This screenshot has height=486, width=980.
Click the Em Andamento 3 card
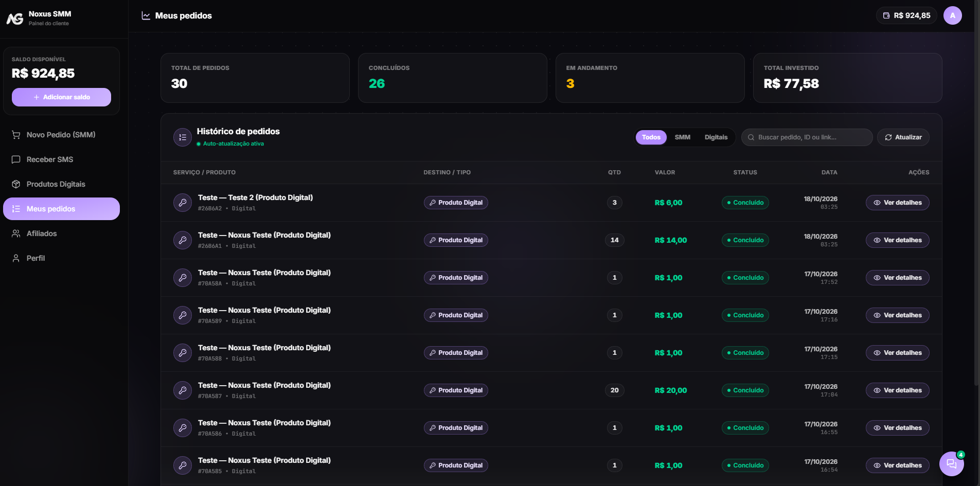click(650, 78)
